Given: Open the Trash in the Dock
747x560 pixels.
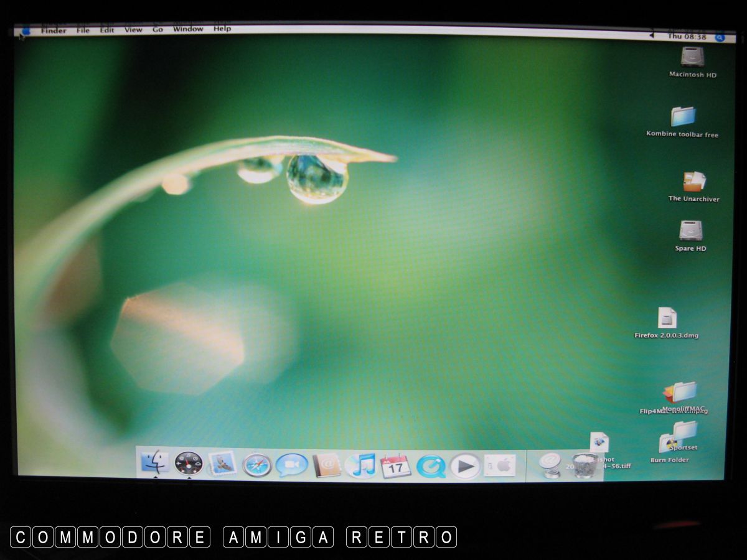Looking at the screenshot, I should pyautogui.click(x=583, y=466).
